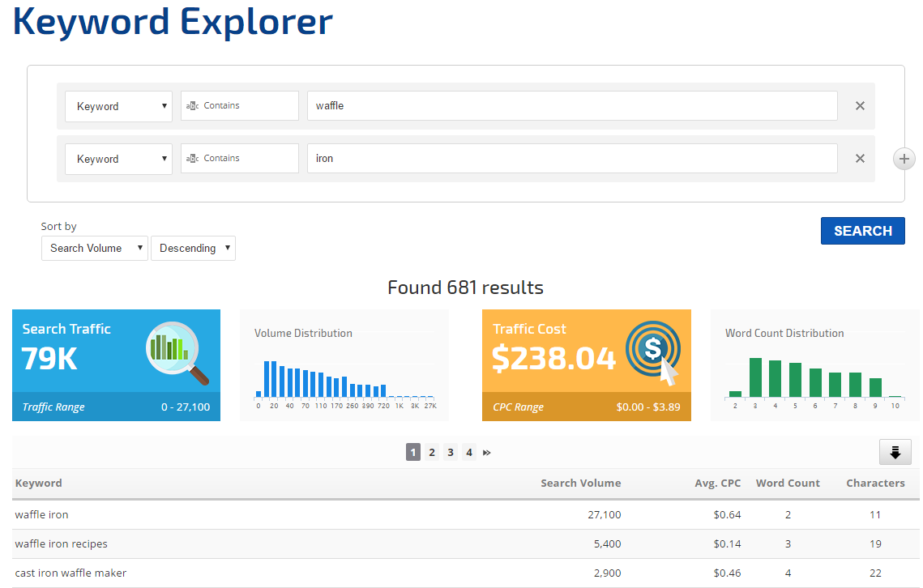Viewport: 923px width, 588px height.
Task: Click the Word Count Distribution green chart
Action: click(x=814, y=377)
